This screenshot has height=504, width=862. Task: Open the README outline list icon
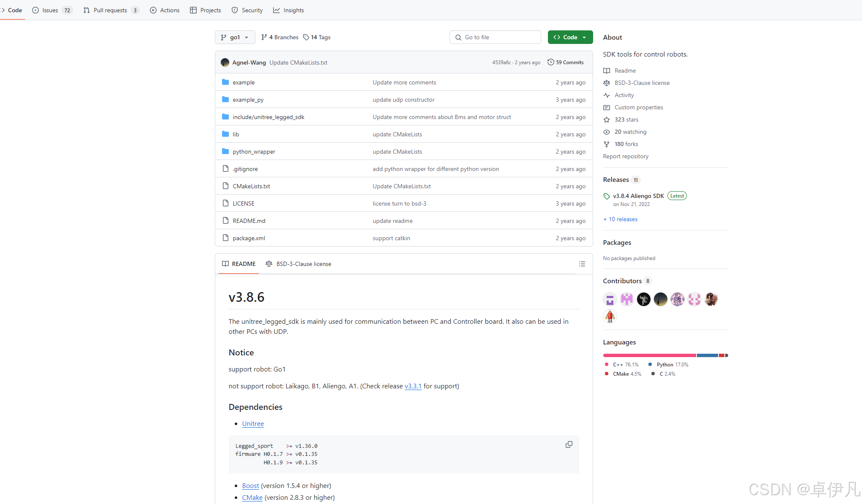click(x=582, y=264)
